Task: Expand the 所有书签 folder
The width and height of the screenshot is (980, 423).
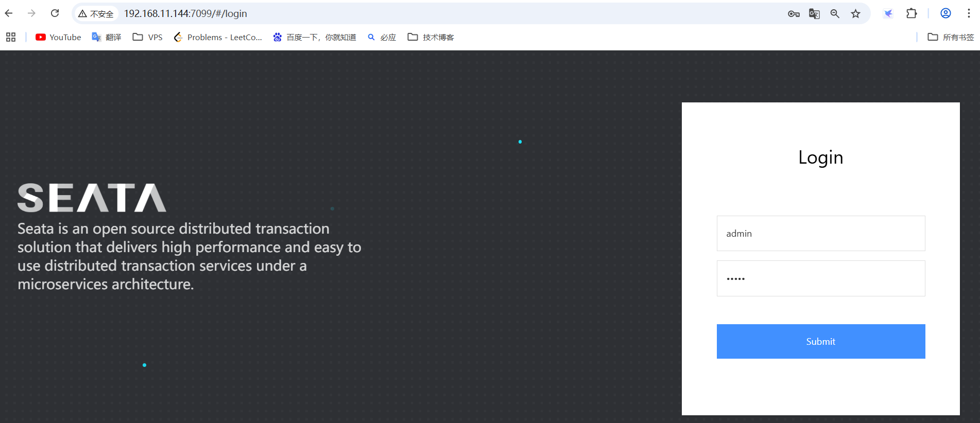Action: [x=951, y=37]
